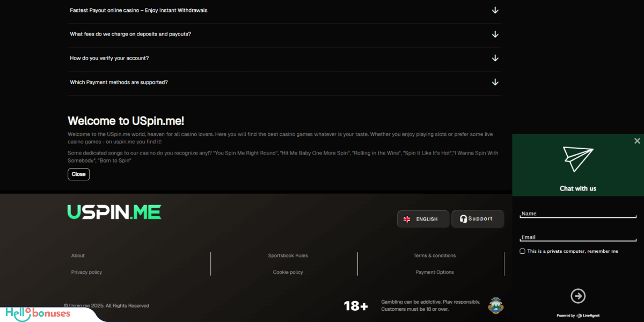This screenshot has width=644, height=322.
Task: Click the 18+ age restriction badge
Action: (356, 306)
